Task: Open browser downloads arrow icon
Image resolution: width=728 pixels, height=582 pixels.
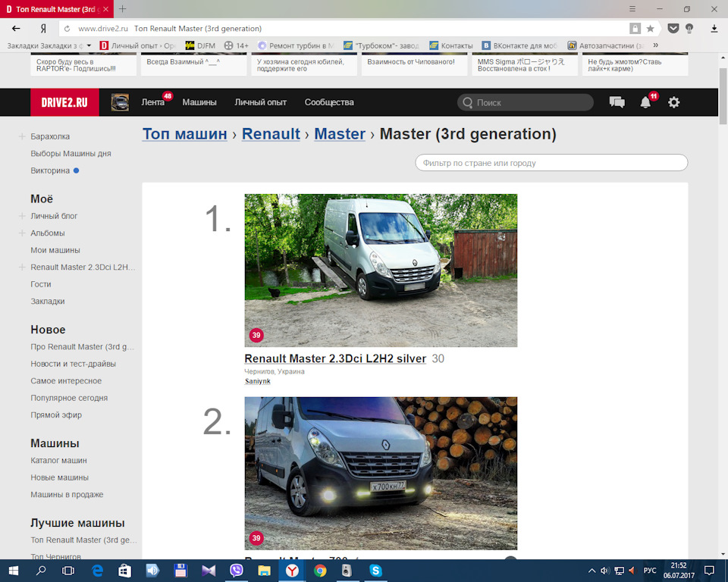Action: click(x=714, y=29)
